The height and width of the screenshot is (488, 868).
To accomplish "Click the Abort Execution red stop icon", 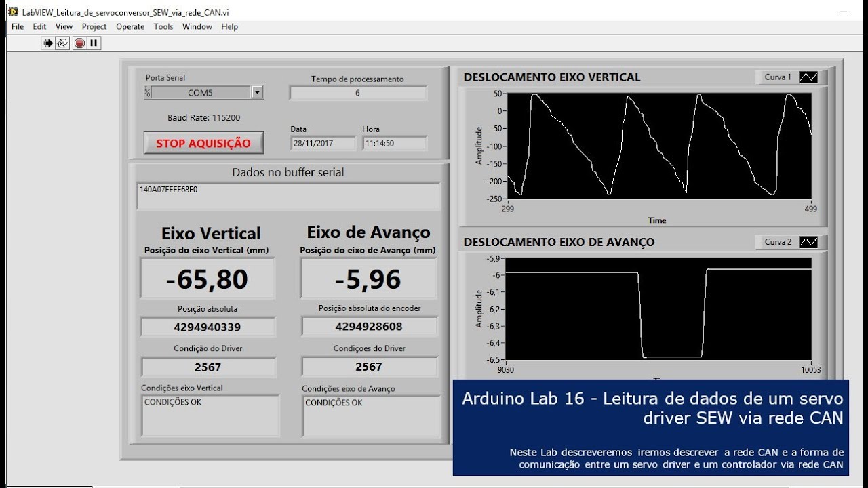I will (79, 43).
